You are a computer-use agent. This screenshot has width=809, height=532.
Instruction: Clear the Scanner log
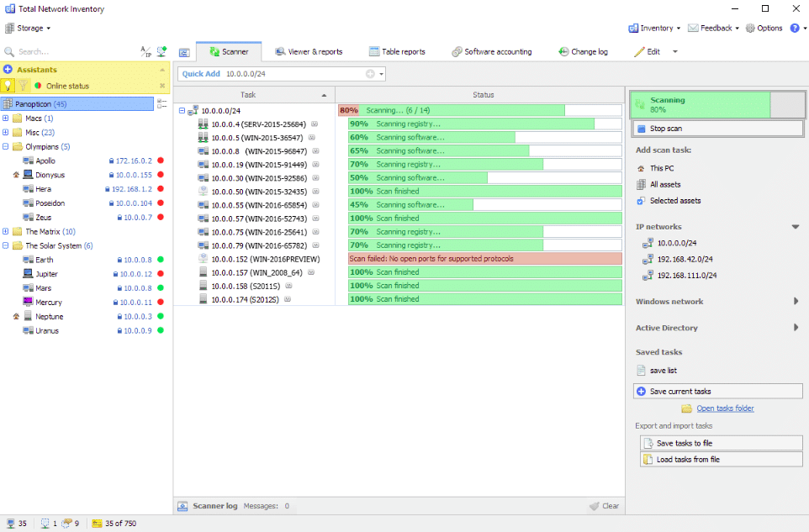pyautogui.click(x=604, y=506)
